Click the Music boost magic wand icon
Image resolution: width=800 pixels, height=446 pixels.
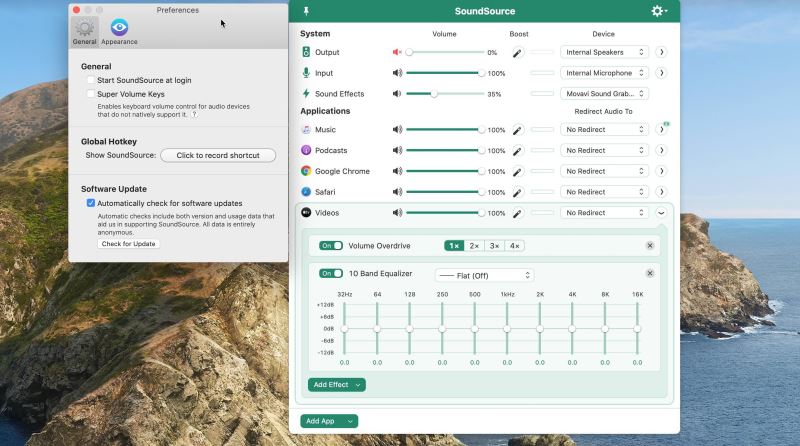(517, 130)
